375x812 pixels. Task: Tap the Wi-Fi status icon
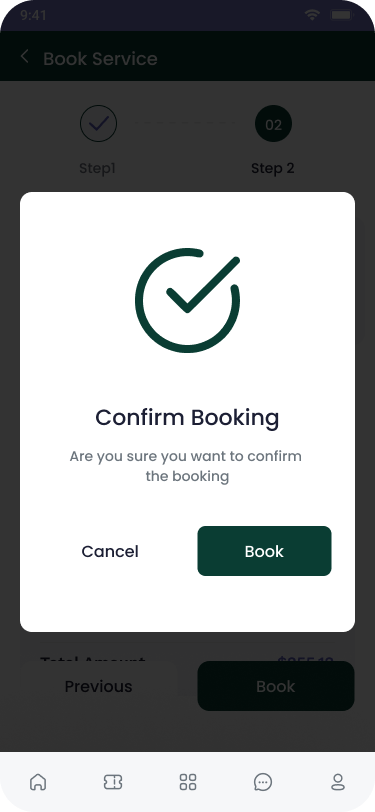click(312, 14)
